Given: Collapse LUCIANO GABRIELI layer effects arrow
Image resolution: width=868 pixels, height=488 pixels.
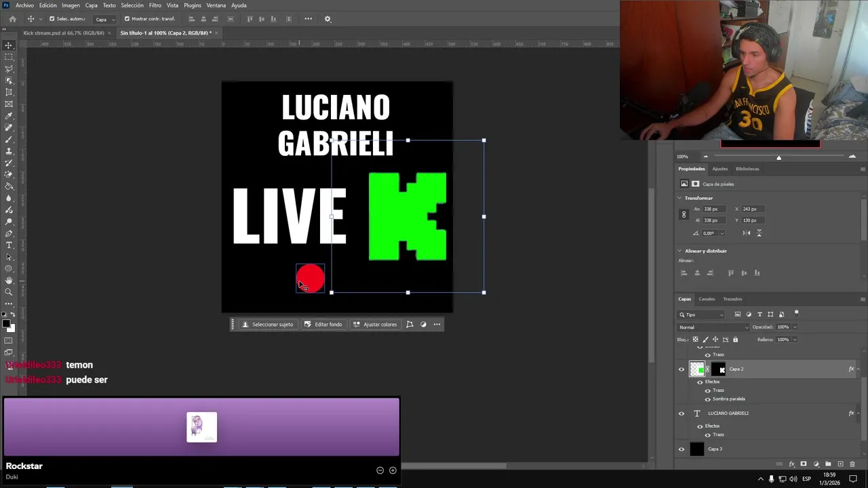Looking at the screenshot, I should [859, 413].
